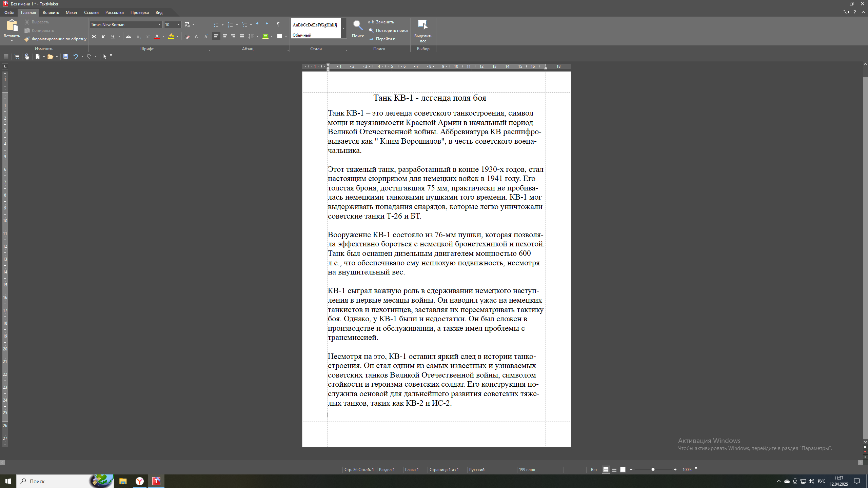Open the Файл menu
868x488 pixels.
[x=9, y=13]
